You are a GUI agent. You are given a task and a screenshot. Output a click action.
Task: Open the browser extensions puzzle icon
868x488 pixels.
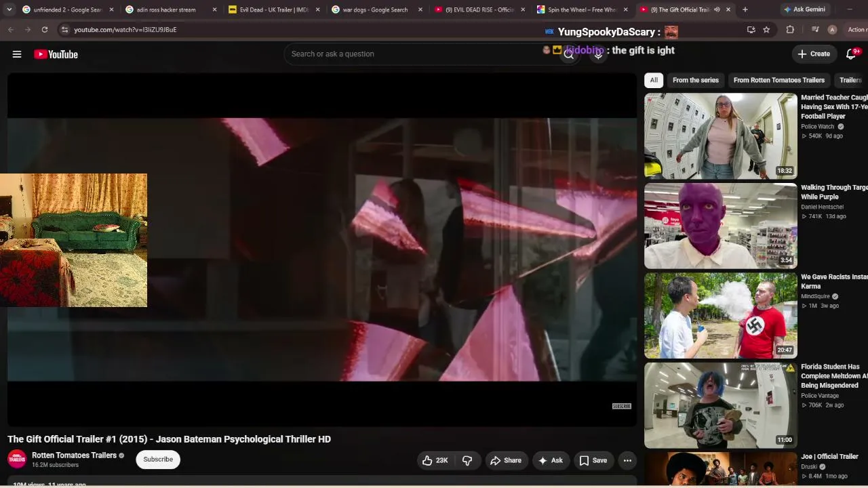point(790,30)
